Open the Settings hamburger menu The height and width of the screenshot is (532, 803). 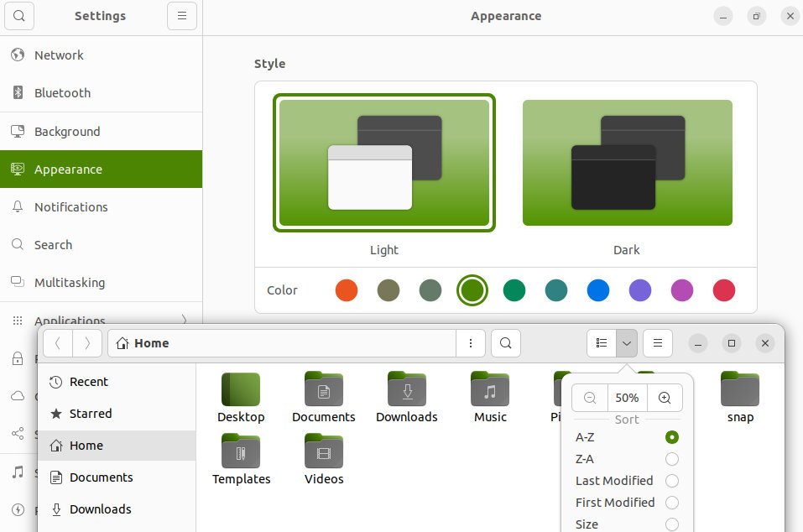click(182, 15)
